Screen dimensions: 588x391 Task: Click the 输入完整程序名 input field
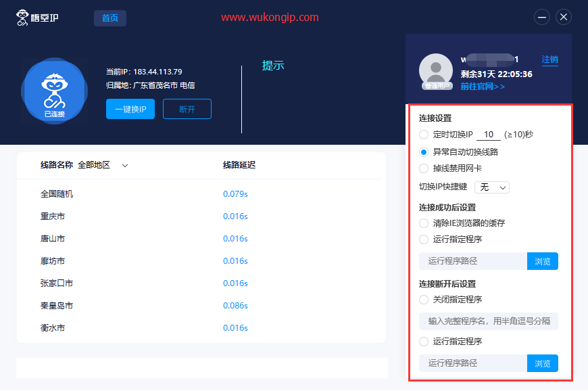(x=489, y=321)
